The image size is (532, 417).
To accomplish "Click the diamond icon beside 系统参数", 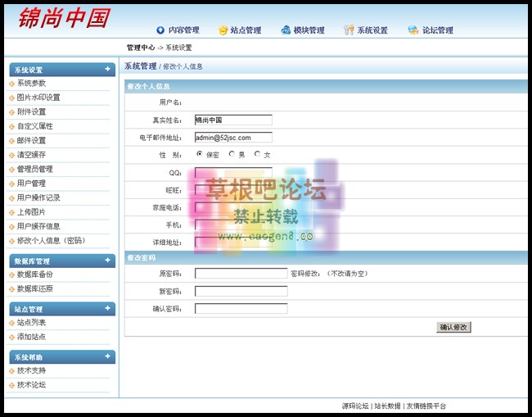I will (11, 84).
